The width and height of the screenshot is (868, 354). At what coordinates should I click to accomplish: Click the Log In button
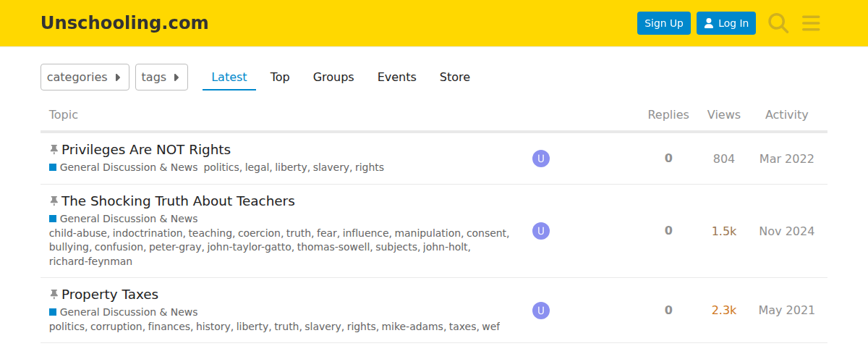726,23
